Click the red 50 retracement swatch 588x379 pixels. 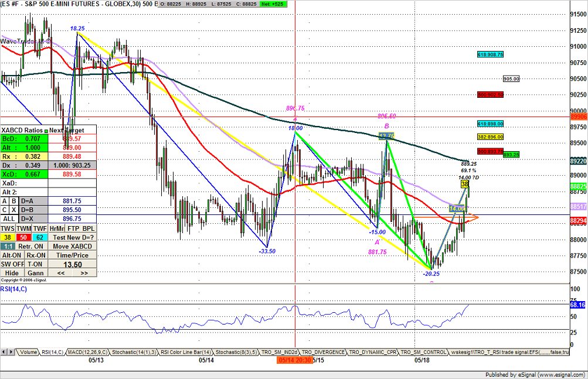coord(23,237)
